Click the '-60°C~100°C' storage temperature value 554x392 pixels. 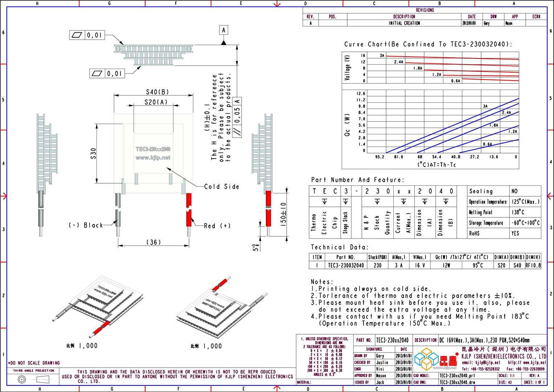click(525, 223)
